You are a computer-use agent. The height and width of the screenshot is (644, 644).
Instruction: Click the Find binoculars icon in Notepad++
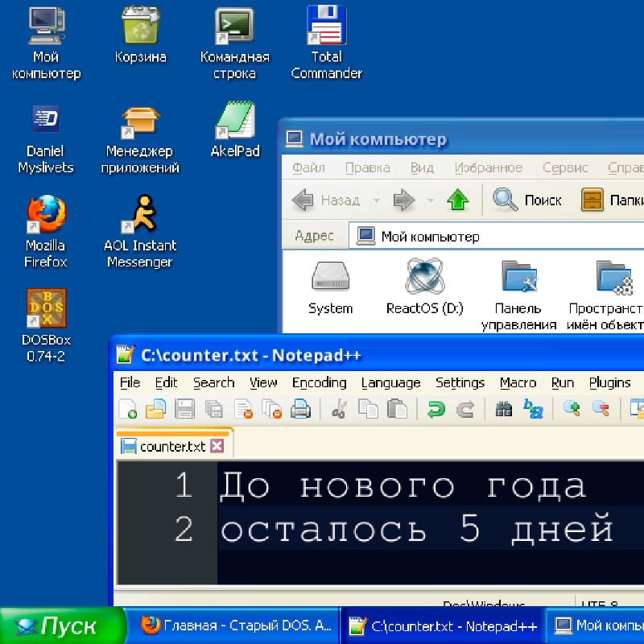click(504, 409)
